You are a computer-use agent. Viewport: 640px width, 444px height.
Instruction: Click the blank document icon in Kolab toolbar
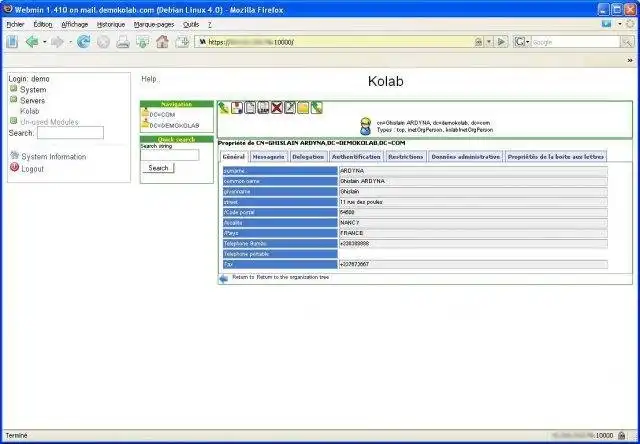250,108
